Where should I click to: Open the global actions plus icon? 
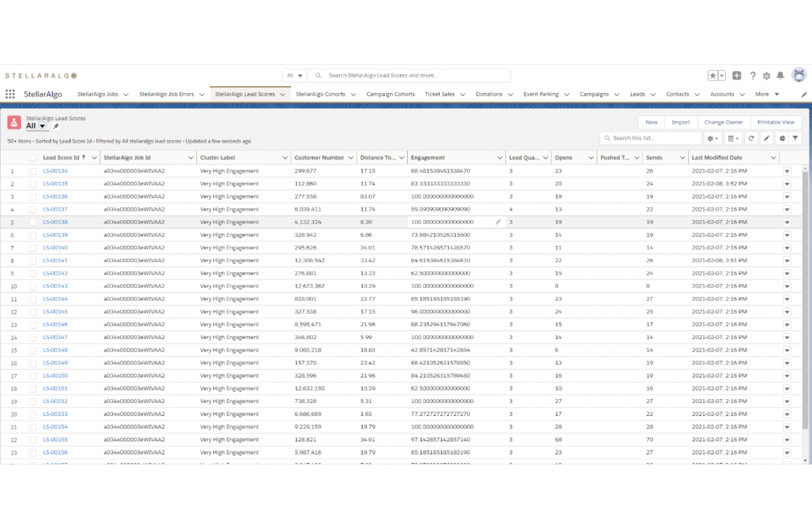(x=736, y=76)
